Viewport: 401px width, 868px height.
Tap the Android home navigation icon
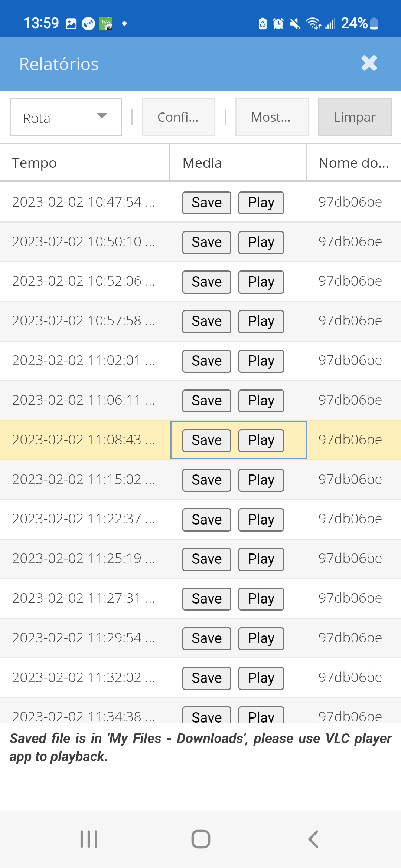(200, 839)
